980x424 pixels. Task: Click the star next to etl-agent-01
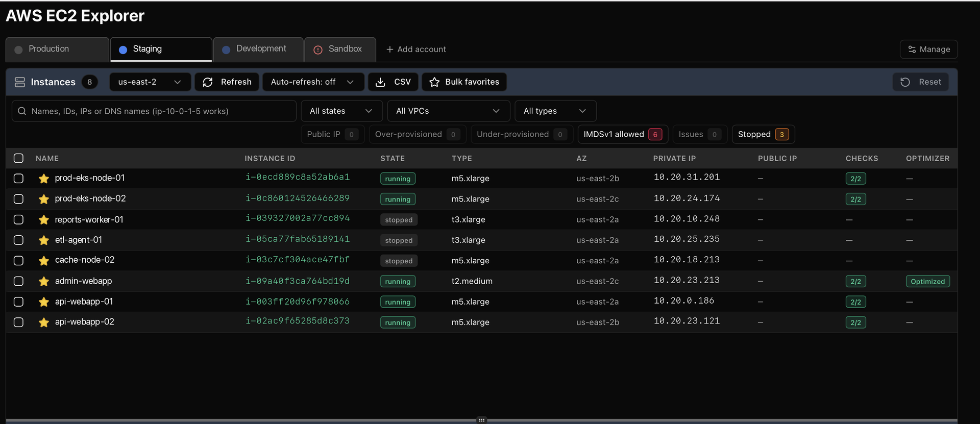click(x=44, y=240)
